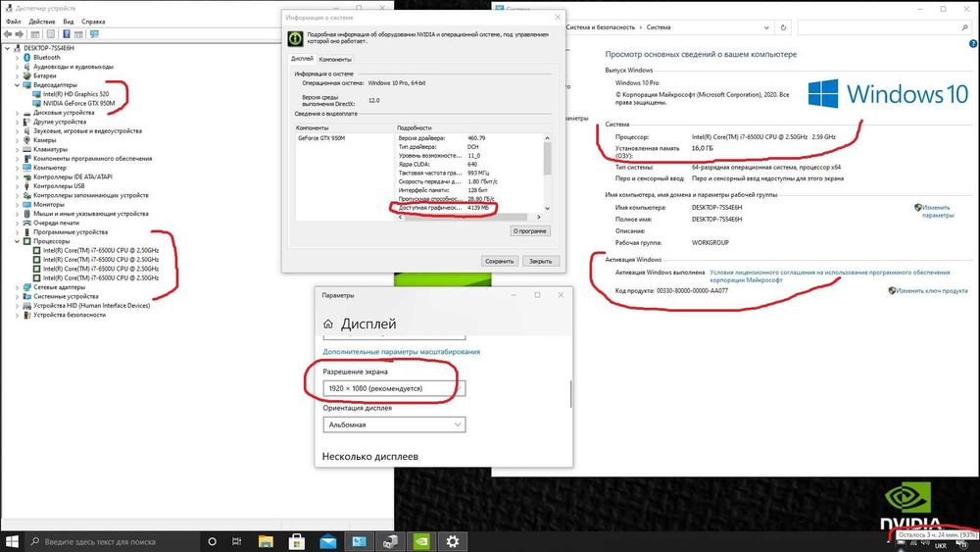Click the scan for hardware changes monitor icon
This screenshot has width=980, height=552.
tap(94, 34)
